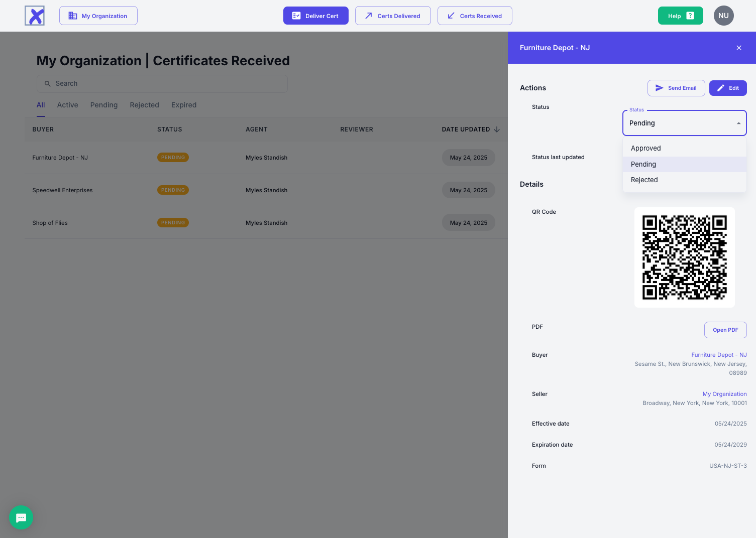
Task: Open the Certs Delivered page
Action: [x=393, y=16]
